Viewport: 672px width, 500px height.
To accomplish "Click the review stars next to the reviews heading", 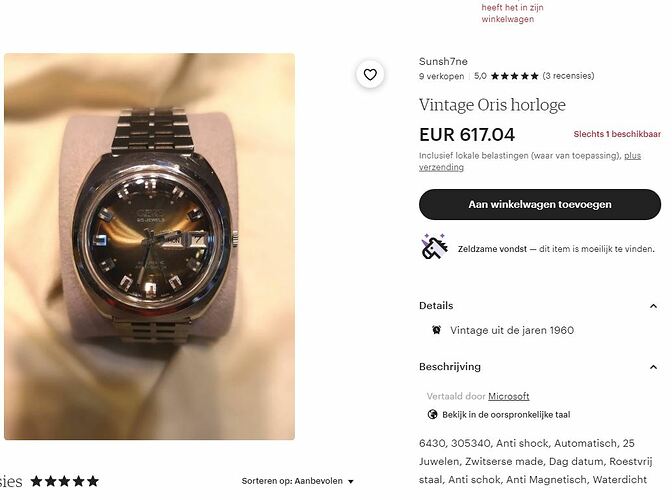I will pos(65,481).
